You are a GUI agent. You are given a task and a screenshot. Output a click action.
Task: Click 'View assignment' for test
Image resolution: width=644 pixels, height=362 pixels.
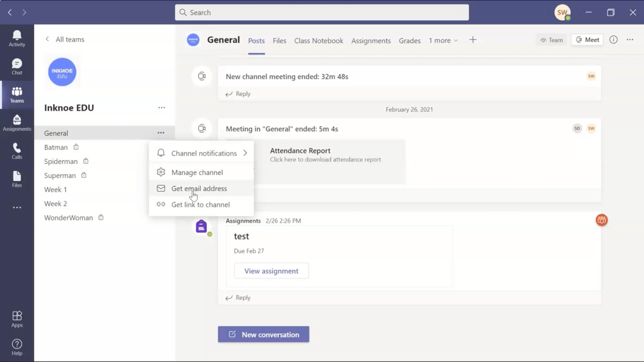[x=272, y=271]
